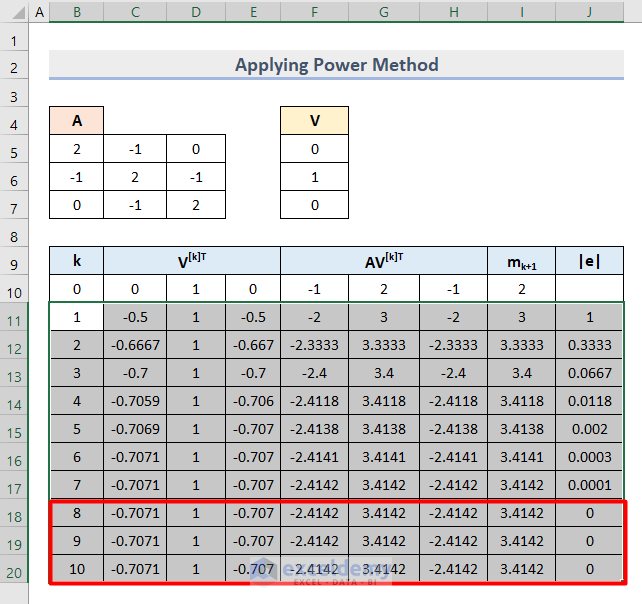Click error value 0.0667

[590, 373]
